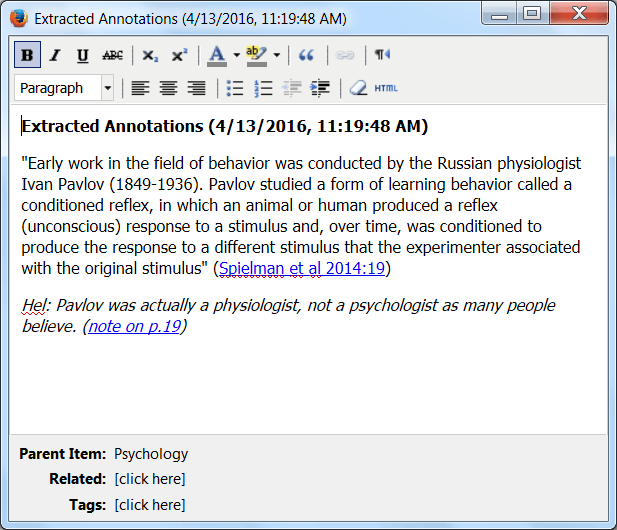This screenshot has width=617, height=530.
Task: Switch text direction right-to-left
Action: pos(382,55)
